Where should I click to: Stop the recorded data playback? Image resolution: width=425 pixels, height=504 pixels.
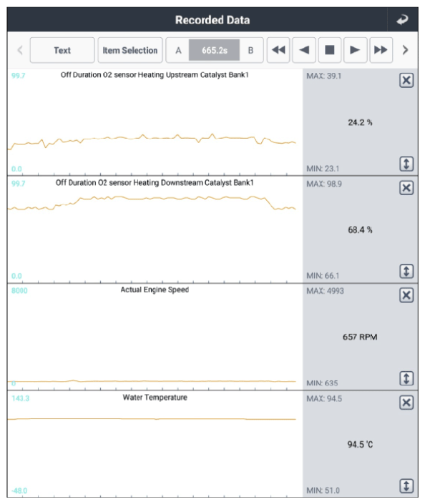tap(330, 50)
